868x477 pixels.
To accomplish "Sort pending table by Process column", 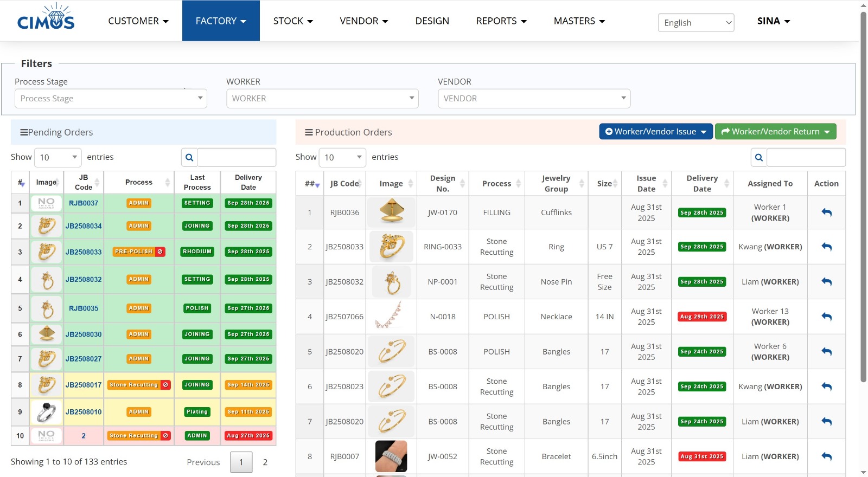I will click(139, 182).
